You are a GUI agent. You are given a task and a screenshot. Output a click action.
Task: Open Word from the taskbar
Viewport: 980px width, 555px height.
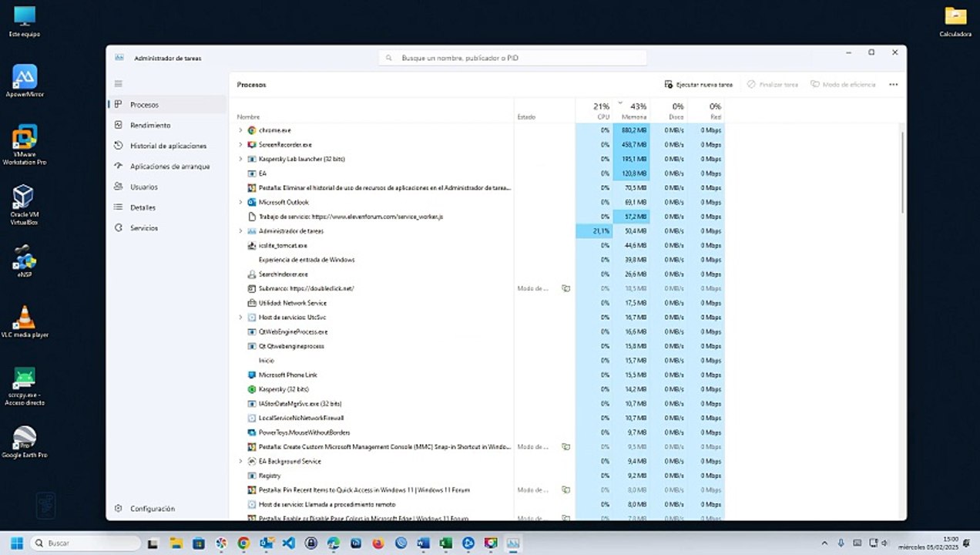[x=422, y=543]
